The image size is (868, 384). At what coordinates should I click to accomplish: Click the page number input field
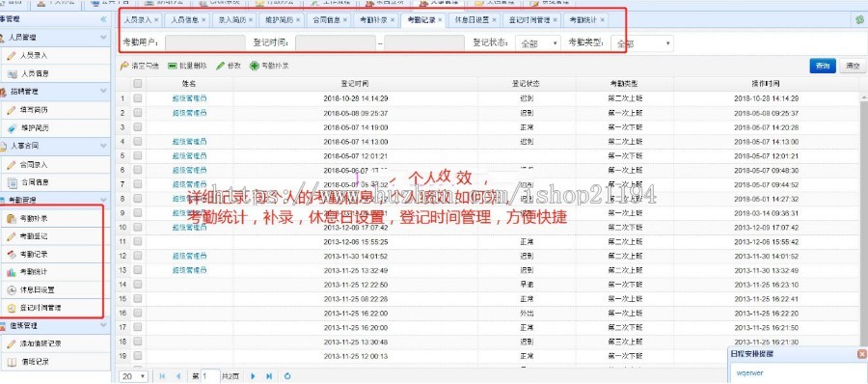coord(210,376)
